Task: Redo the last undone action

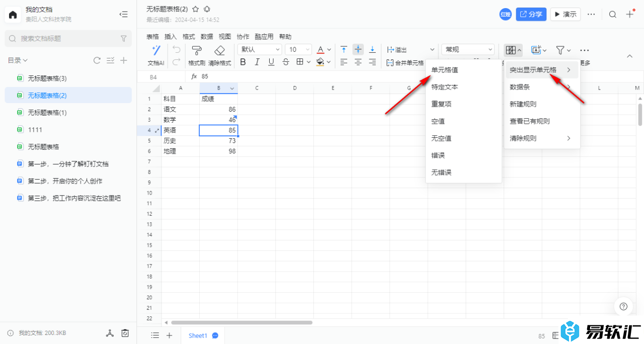Action: point(176,62)
